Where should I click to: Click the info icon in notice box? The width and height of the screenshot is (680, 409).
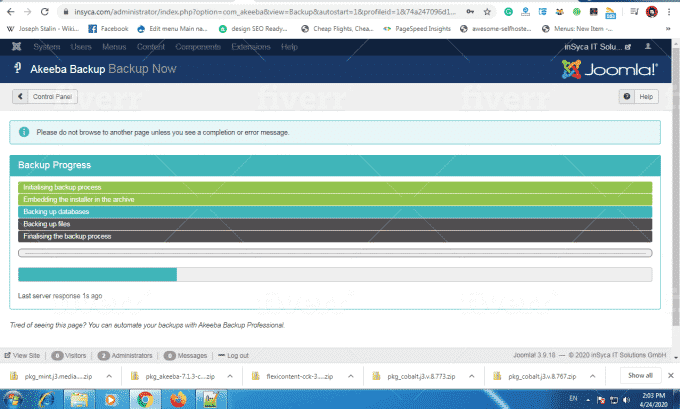point(24,132)
